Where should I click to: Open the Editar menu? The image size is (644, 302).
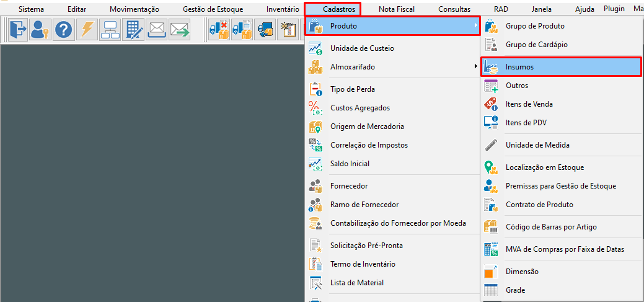[77, 9]
